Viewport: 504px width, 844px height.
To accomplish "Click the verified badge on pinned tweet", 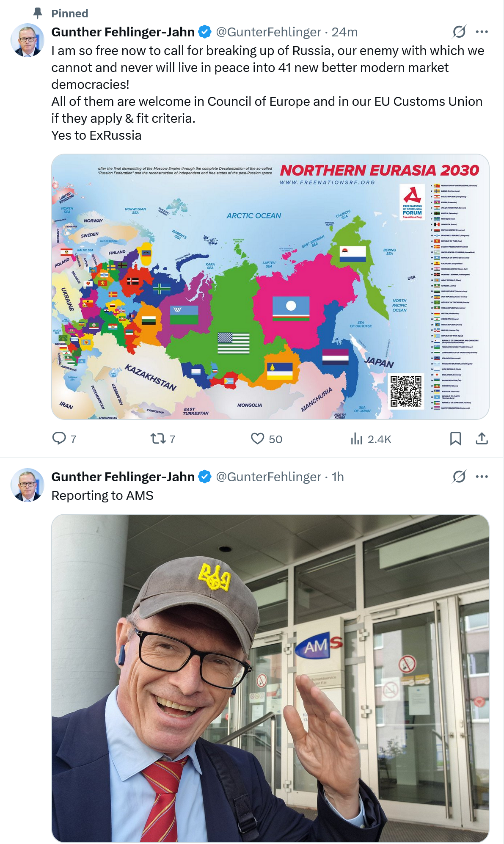I will point(205,32).
